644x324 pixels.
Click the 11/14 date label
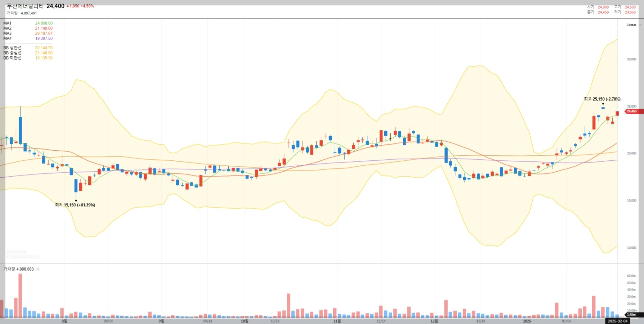tap(381, 321)
